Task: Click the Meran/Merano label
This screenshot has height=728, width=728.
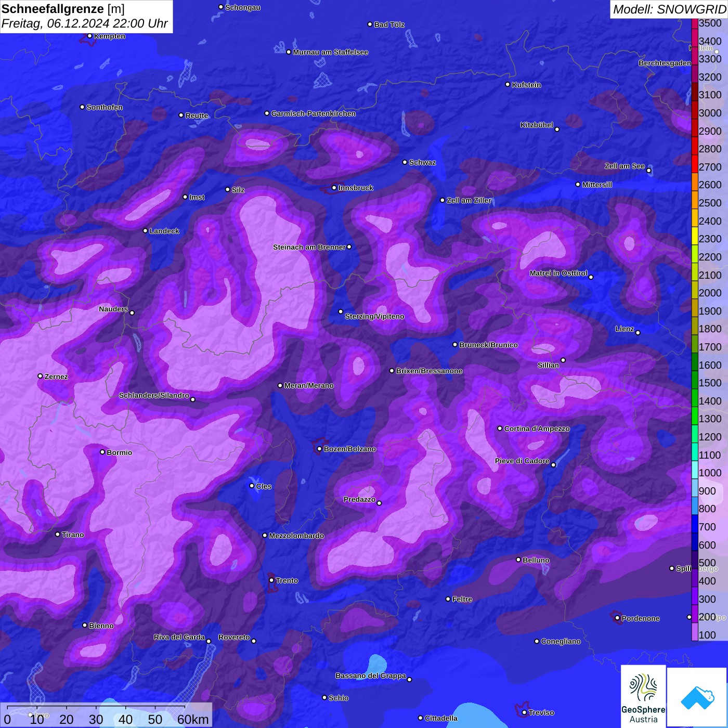Action: (x=309, y=385)
